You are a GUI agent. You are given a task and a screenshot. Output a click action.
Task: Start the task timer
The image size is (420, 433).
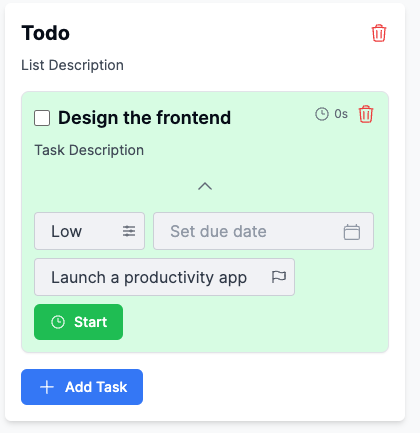[x=78, y=322]
